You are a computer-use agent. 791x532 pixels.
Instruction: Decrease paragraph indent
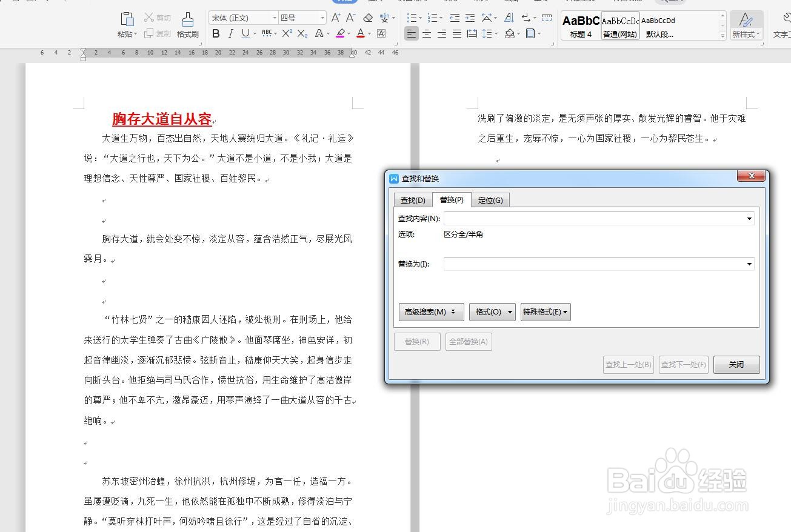tap(455, 18)
